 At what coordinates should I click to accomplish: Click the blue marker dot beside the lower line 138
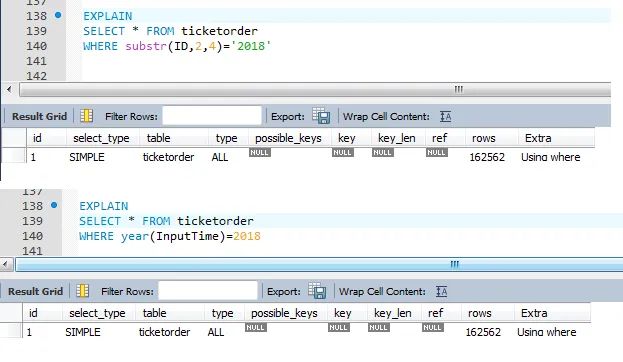click(x=54, y=205)
